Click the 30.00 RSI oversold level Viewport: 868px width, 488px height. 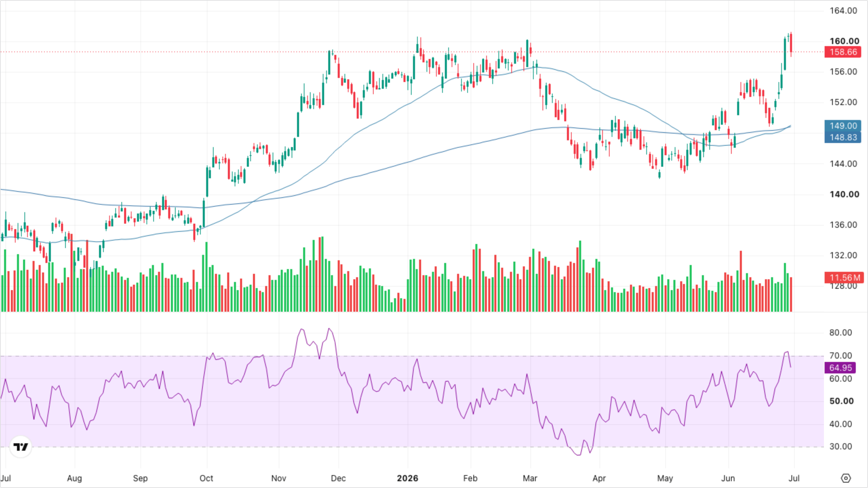click(x=841, y=446)
